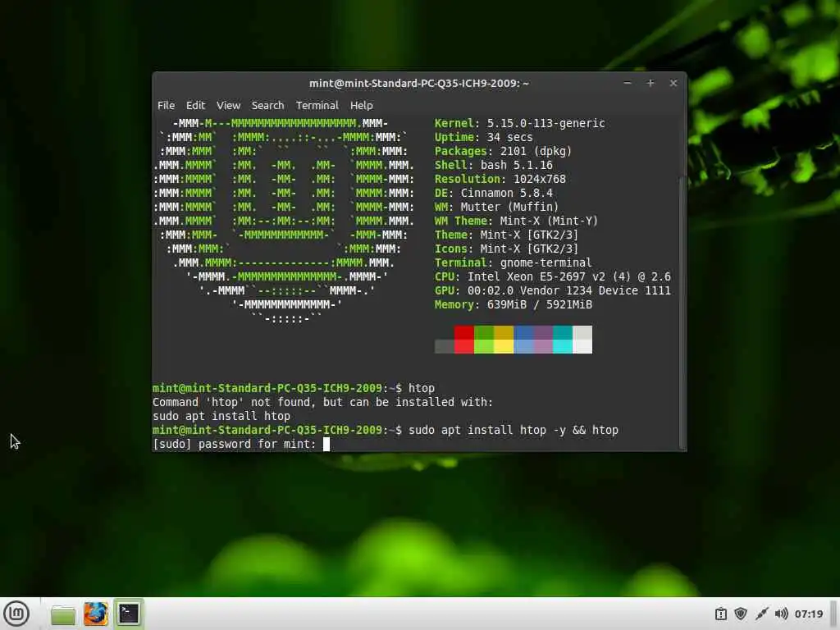Click the red color block in neofetch palette
Image resolution: width=840 pixels, height=630 pixels.
tap(464, 340)
